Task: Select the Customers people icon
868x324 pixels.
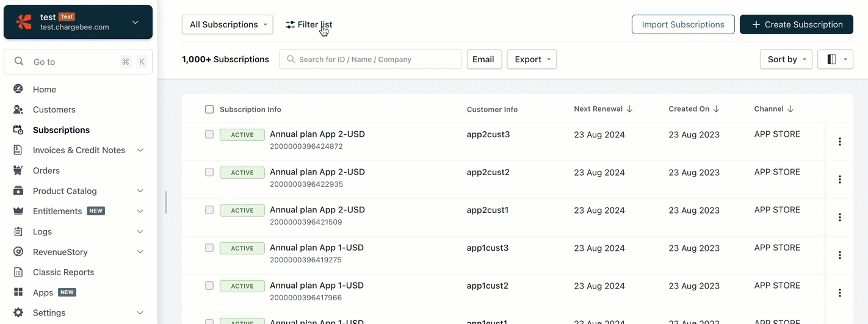Action: pyautogui.click(x=18, y=110)
